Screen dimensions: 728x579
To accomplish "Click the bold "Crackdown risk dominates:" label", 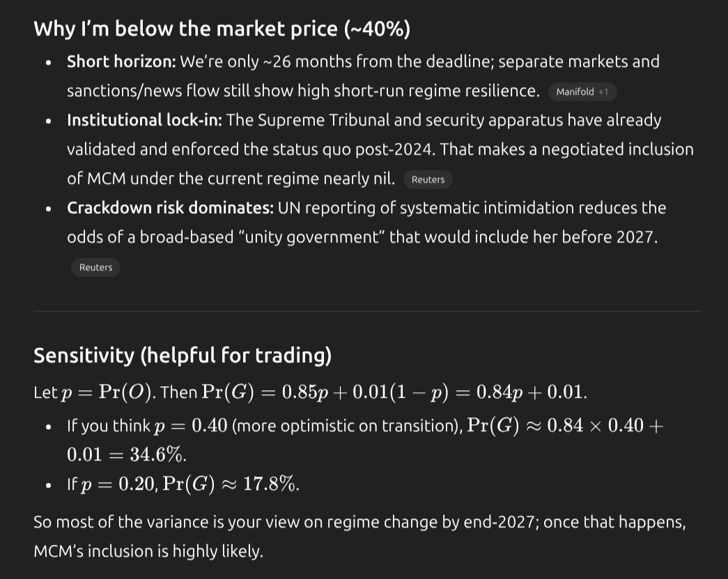I will [x=170, y=208].
